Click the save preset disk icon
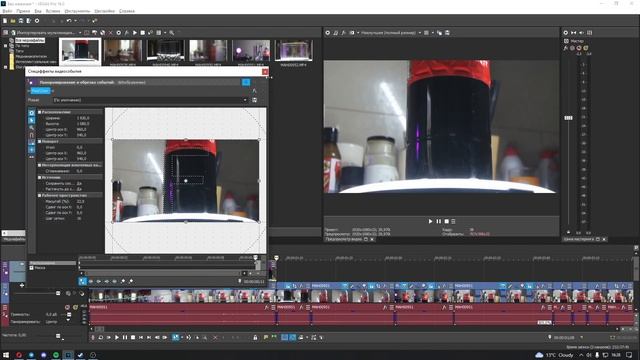 (x=254, y=100)
